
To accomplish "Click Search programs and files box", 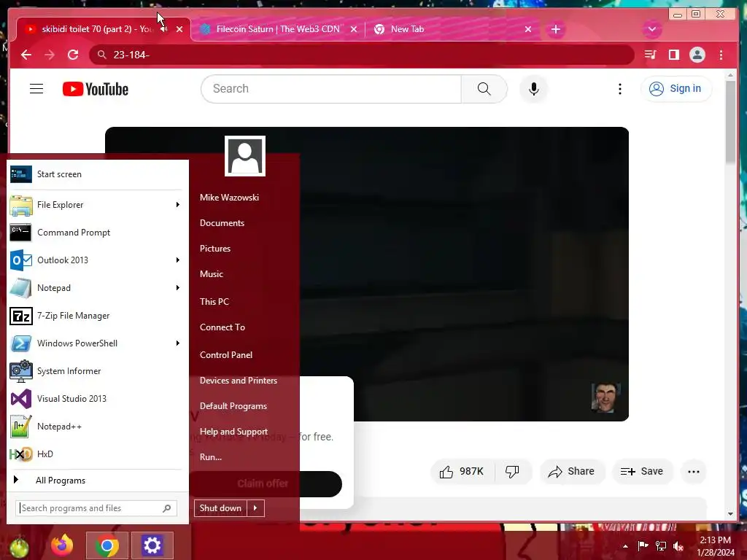I will pos(96,508).
